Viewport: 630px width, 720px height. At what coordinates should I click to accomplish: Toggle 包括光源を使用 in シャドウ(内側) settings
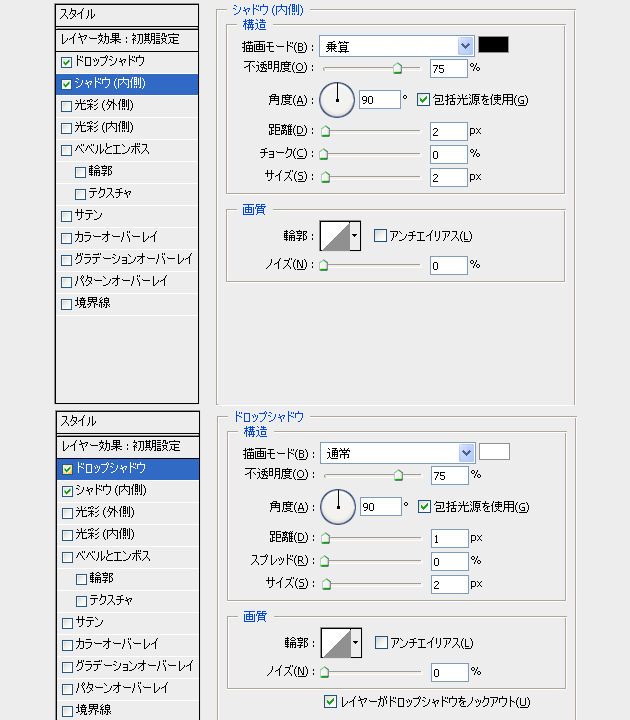point(423,100)
